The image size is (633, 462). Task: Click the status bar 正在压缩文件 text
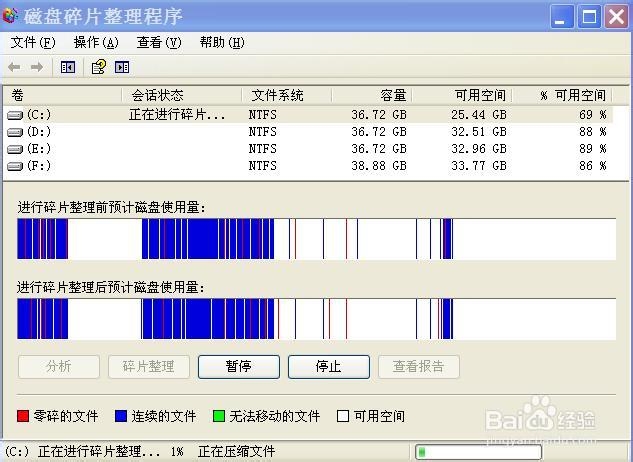[237, 452]
